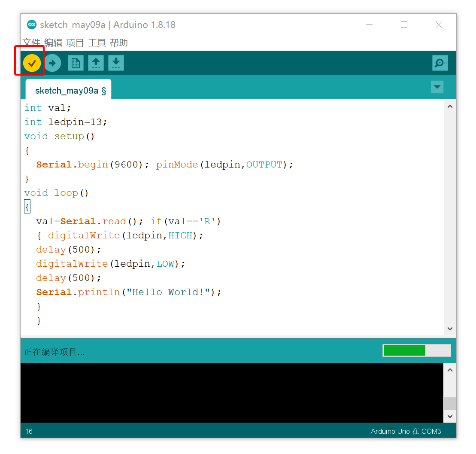Create a new sketch with the New icon
This screenshot has width=476, height=454.
pos(76,63)
